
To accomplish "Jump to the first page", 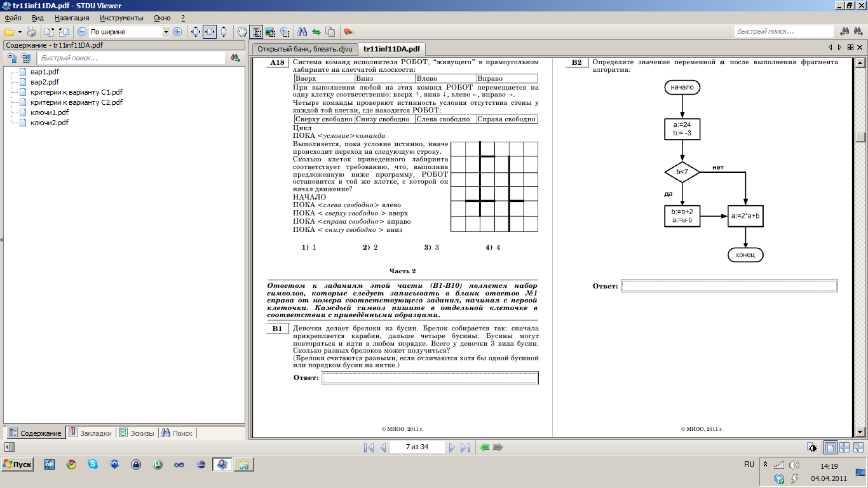I will [369, 447].
